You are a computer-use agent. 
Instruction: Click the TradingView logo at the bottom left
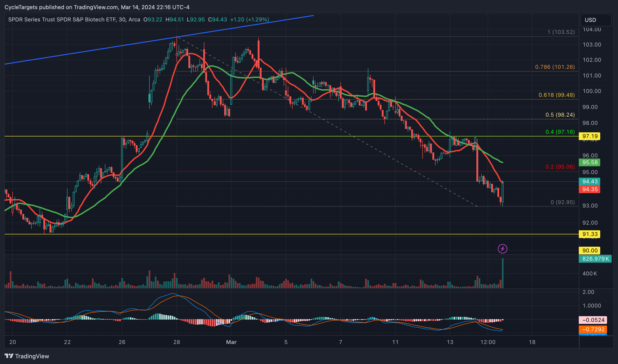[27, 356]
